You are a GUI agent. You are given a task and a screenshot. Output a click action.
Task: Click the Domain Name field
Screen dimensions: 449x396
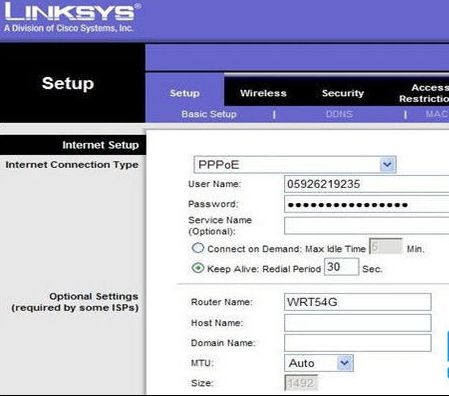pos(358,343)
